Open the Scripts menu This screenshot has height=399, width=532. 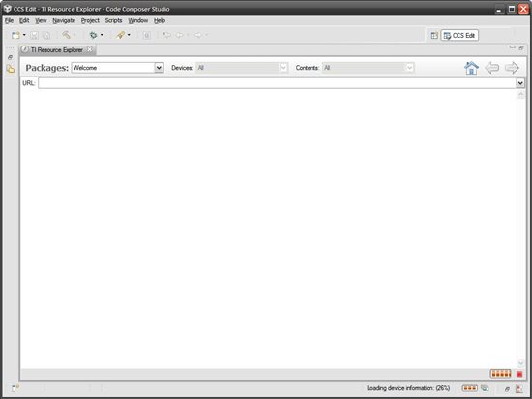(113, 20)
